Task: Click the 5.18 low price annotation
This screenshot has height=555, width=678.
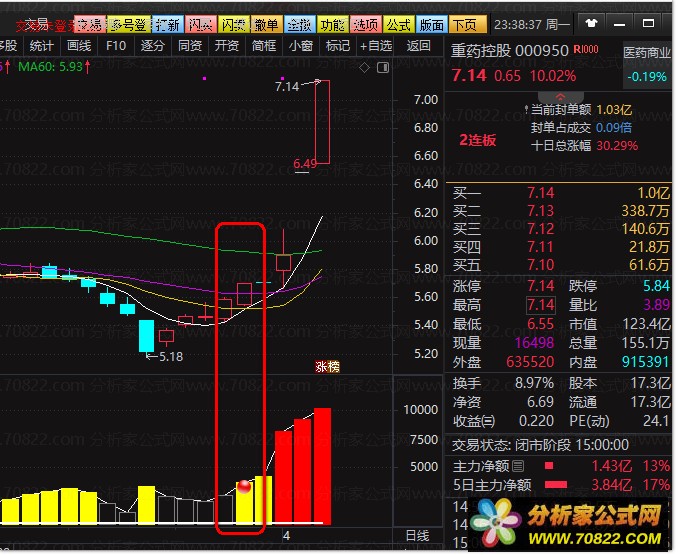Action: click(x=171, y=357)
